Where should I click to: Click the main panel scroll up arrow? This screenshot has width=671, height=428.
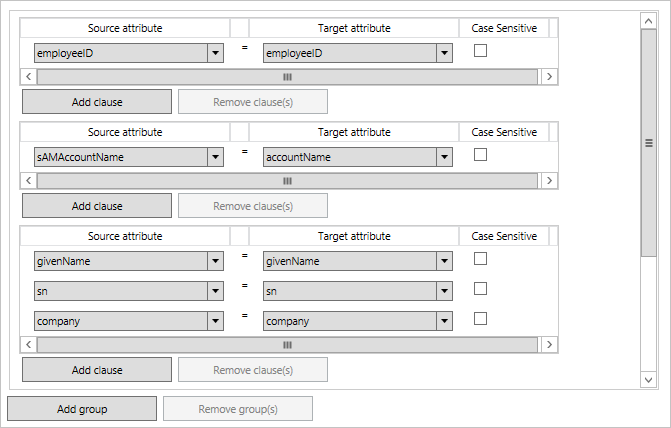pyautogui.click(x=649, y=20)
